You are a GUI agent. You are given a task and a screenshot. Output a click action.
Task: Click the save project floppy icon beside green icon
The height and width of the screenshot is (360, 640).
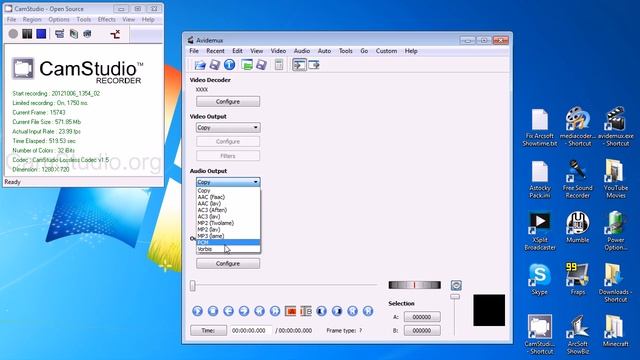click(x=261, y=64)
